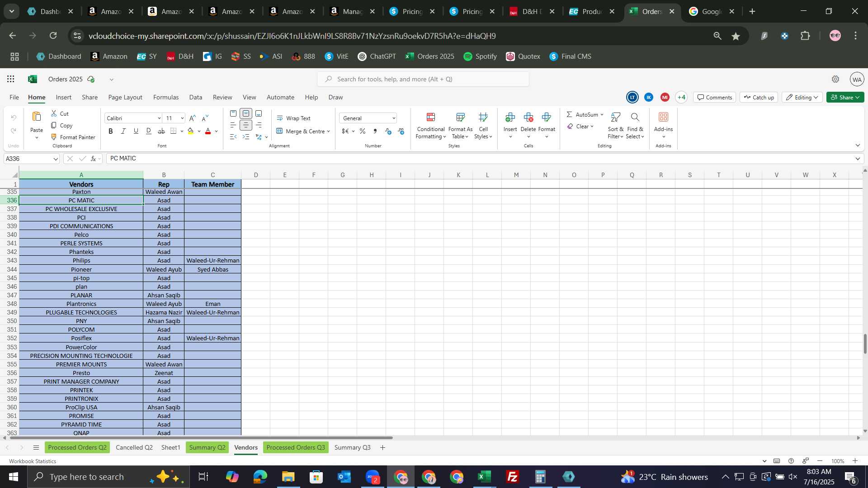Select Bottom Align icon
The width and height of the screenshot is (868, 488).
pyautogui.click(x=259, y=113)
